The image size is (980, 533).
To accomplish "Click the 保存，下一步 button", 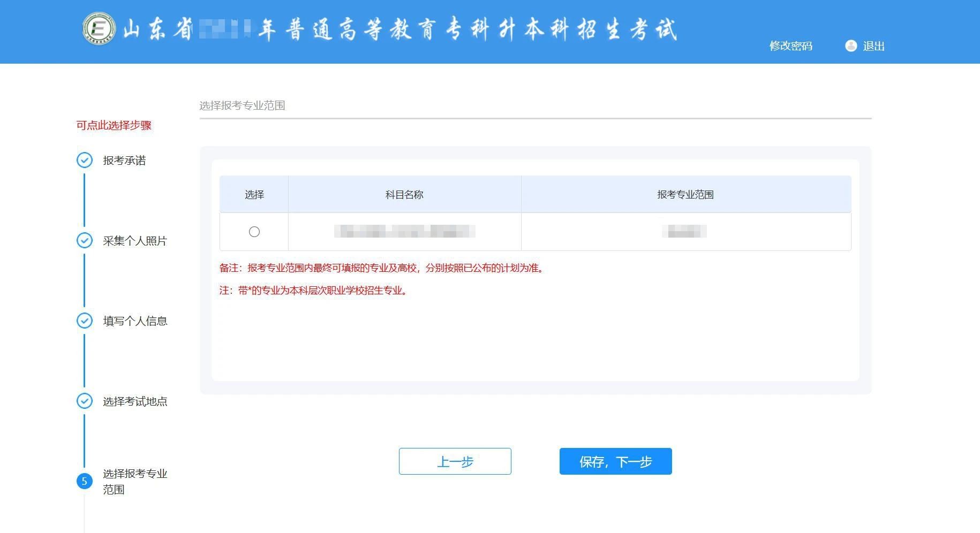I will coord(615,461).
